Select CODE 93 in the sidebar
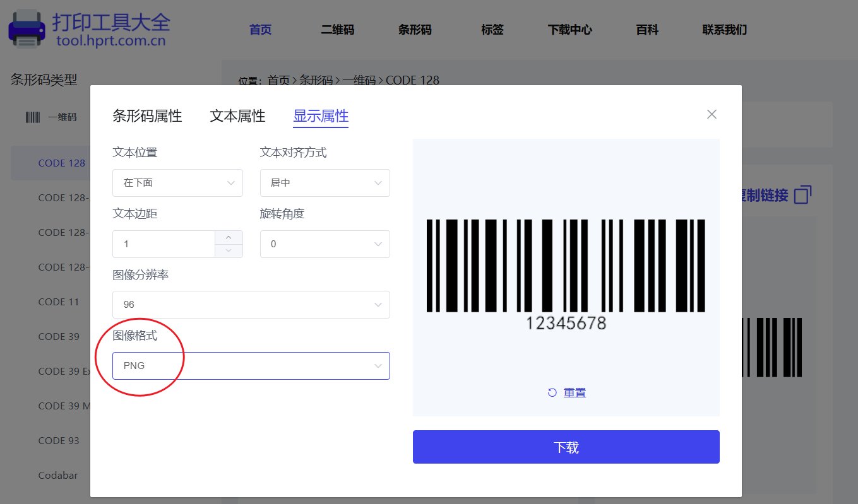The image size is (858, 504). point(59,440)
